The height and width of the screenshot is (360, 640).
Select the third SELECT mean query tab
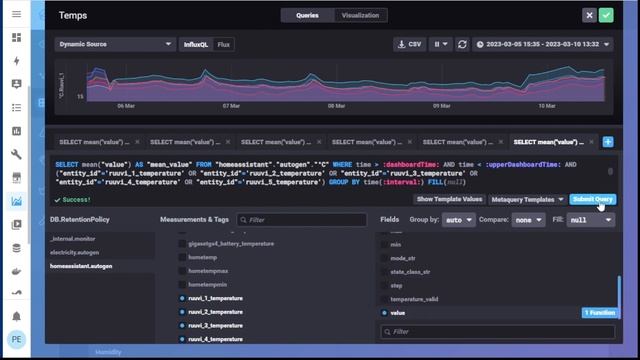276,142
